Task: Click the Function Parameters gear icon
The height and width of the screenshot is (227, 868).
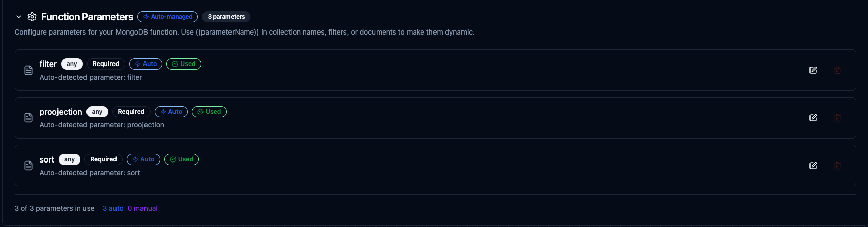Action: 32,17
